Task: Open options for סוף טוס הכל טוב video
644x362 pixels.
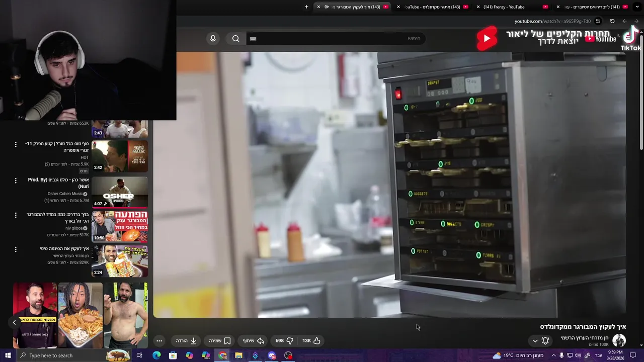Action: [x=16, y=144]
